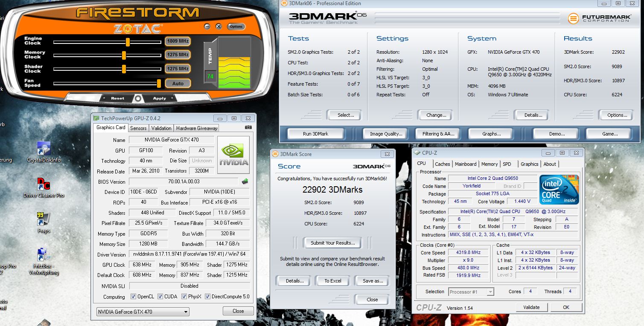Toggle OpenCL checkbox in GPU-Z
The width and height of the screenshot is (644, 326).
134,297
